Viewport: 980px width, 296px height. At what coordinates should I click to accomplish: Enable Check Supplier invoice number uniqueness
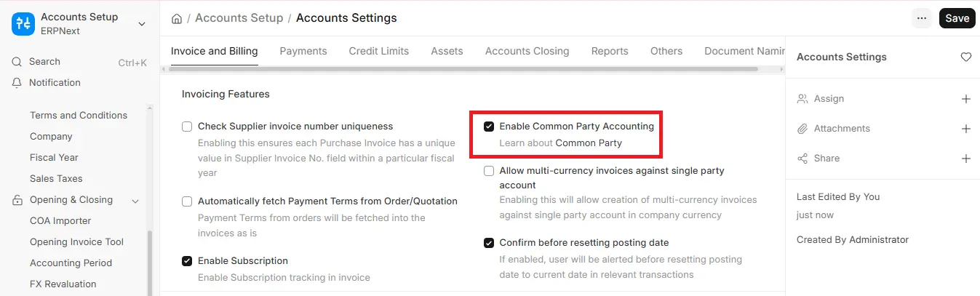click(x=187, y=127)
